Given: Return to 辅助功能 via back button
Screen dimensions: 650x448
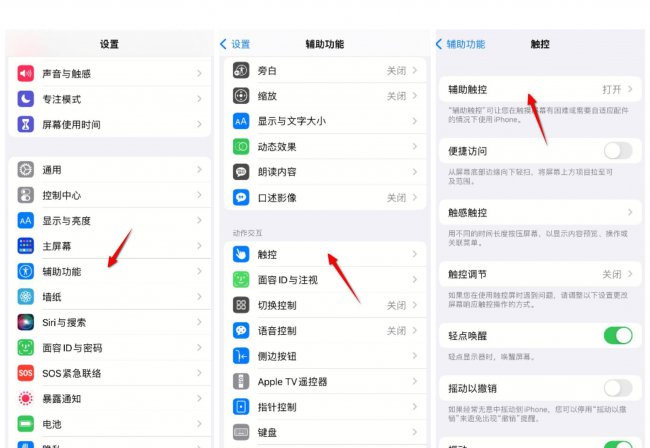Looking at the screenshot, I should pos(460,44).
